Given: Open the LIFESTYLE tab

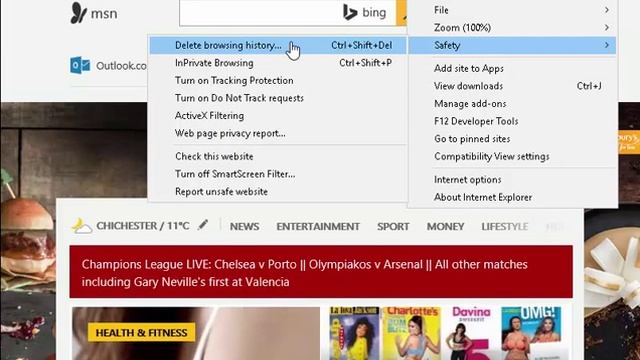Looking at the screenshot, I should point(504,227).
